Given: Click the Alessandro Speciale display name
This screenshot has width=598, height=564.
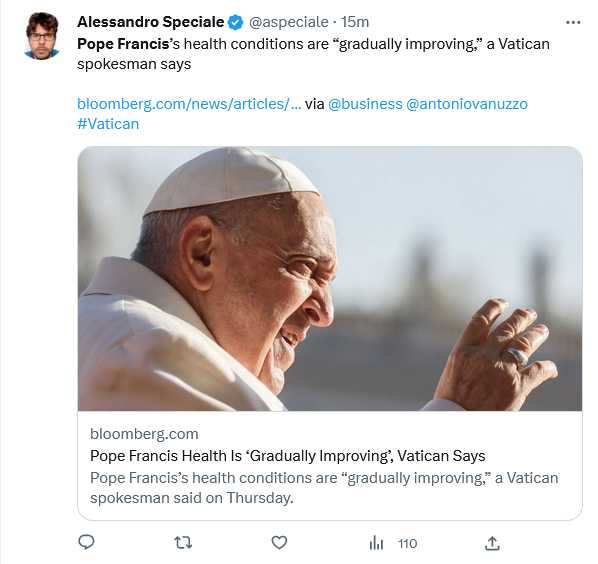Looking at the screenshot, I should [x=151, y=22].
